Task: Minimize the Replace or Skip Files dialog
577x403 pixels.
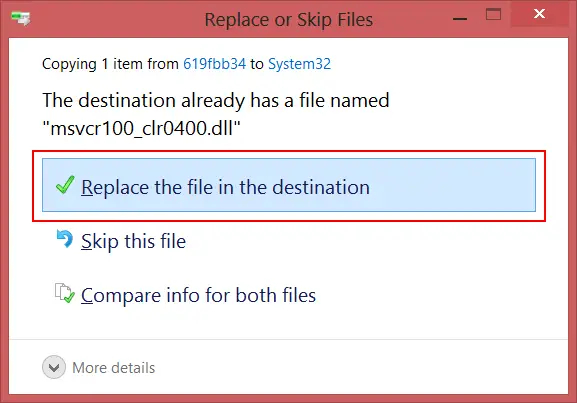Action: [x=460, y=18]
